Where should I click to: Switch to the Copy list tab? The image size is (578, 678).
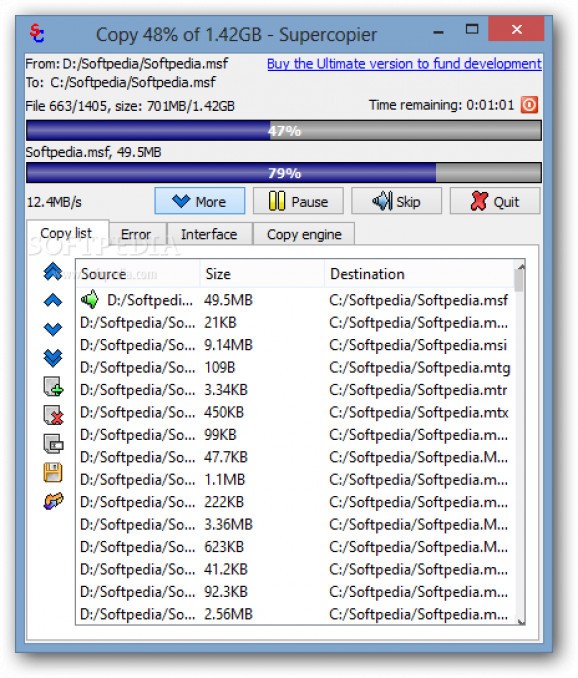tap(67, 233)
